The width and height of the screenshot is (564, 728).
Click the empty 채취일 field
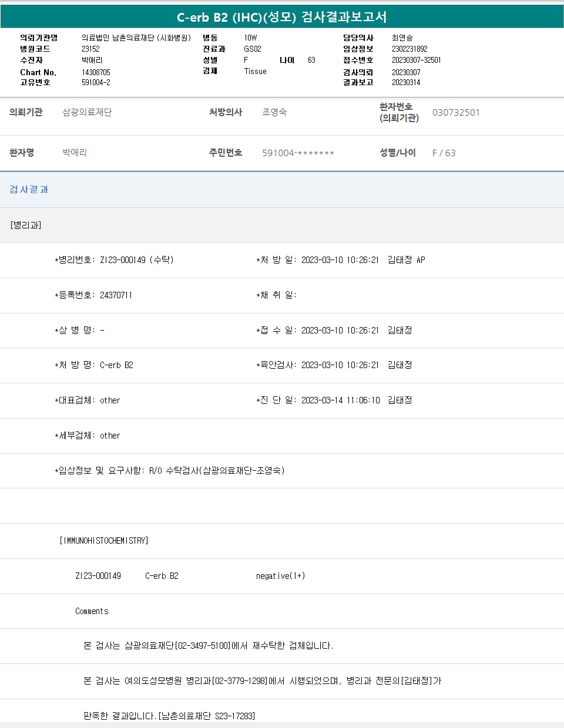329,295
